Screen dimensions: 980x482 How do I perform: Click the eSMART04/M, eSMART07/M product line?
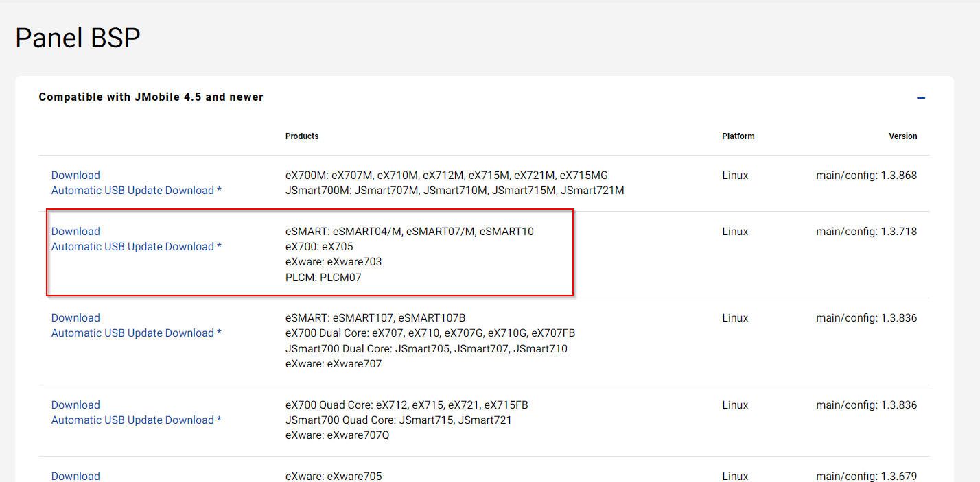[x=410, y=232]
